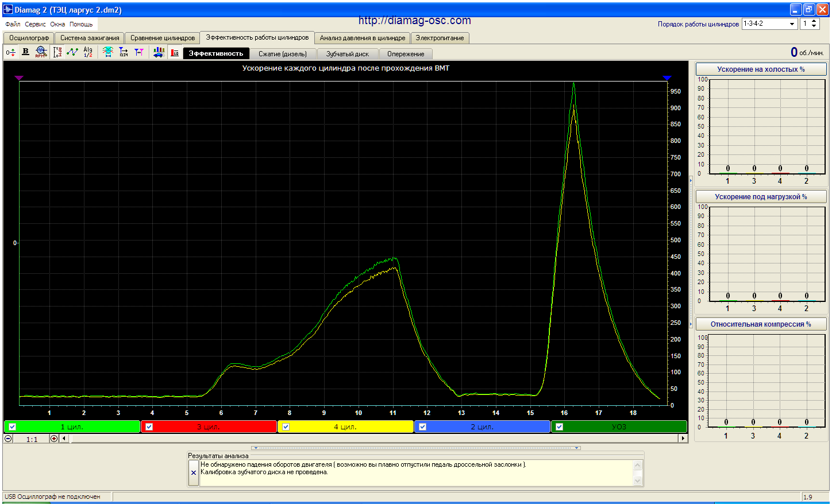Select the Эффективность работы цилиндров tab

257,37
